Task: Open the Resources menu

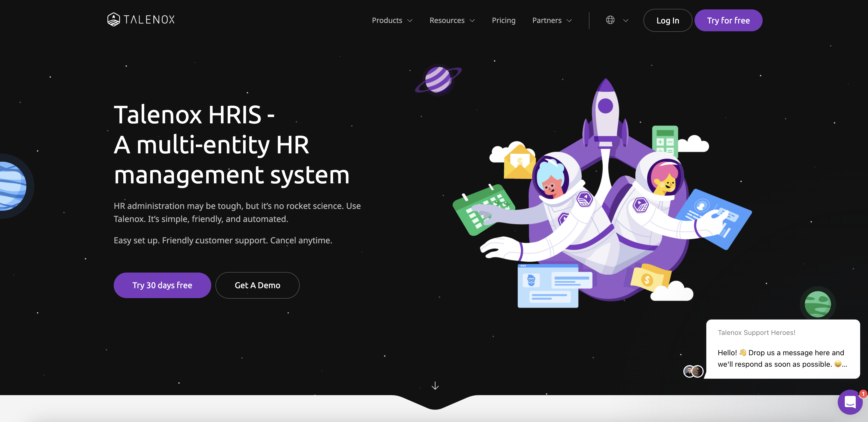Action: point(452,20)
